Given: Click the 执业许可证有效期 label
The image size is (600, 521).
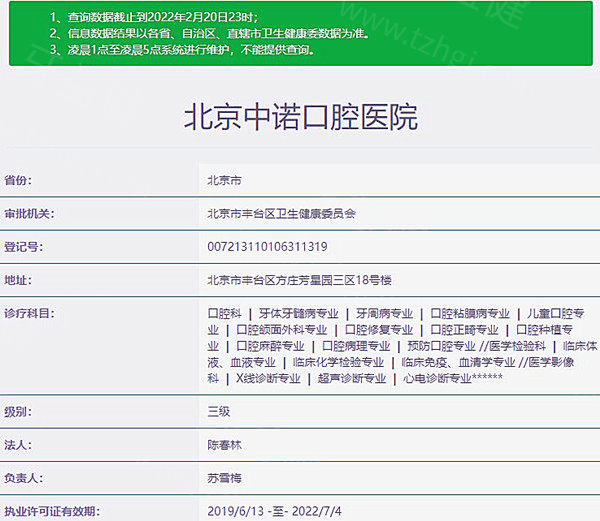Looking at the screenshot, I should pyautogui.click(x=52, y=511).
